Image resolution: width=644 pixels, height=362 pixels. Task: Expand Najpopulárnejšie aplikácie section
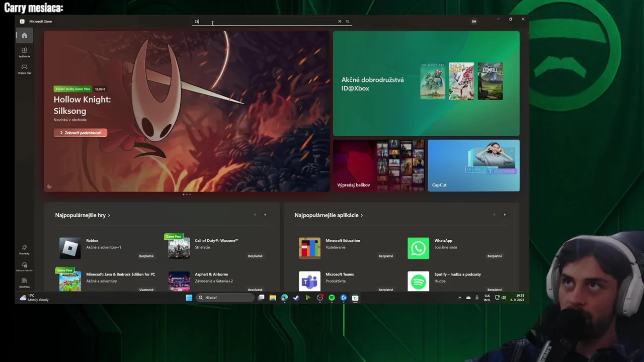[x=329, y=215]
